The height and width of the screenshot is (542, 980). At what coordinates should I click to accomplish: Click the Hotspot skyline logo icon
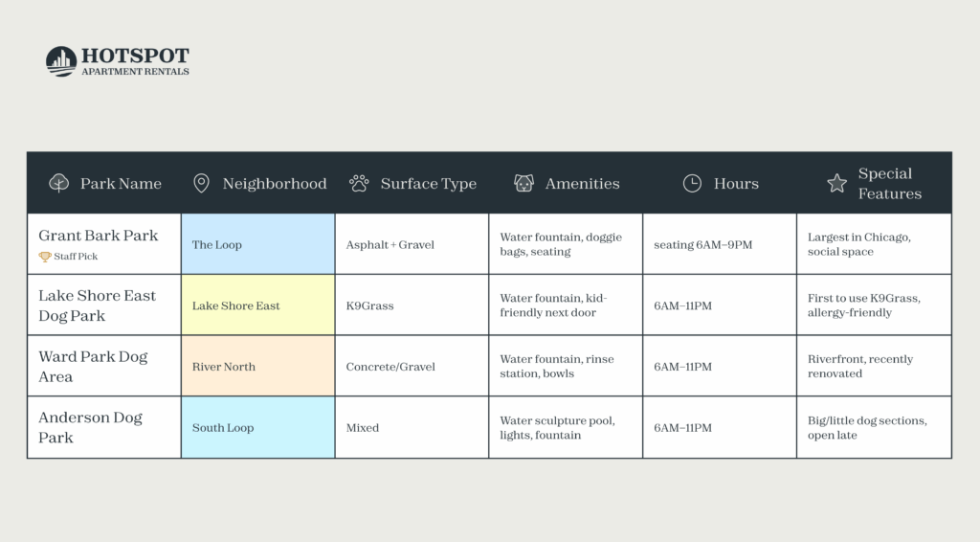point(60,61)
